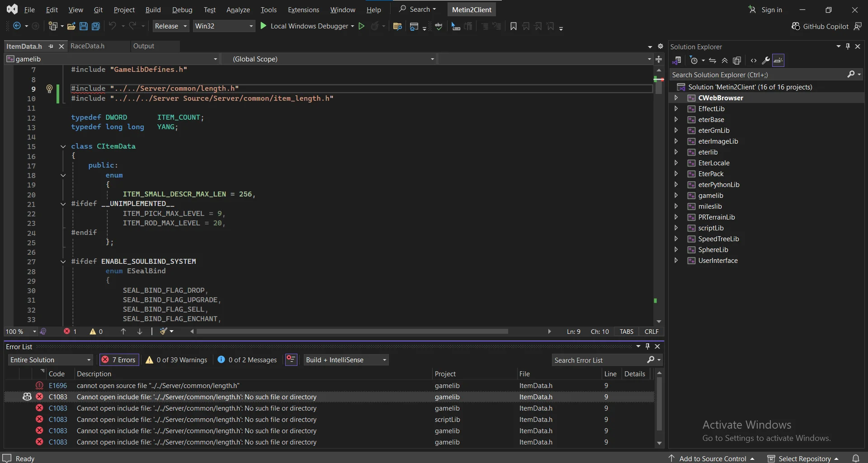Image resolution: width=868 pixels, height=463 pixels.
Task: Toggle auto-hide pin on Error List panel
Action: tap(647, 346)
